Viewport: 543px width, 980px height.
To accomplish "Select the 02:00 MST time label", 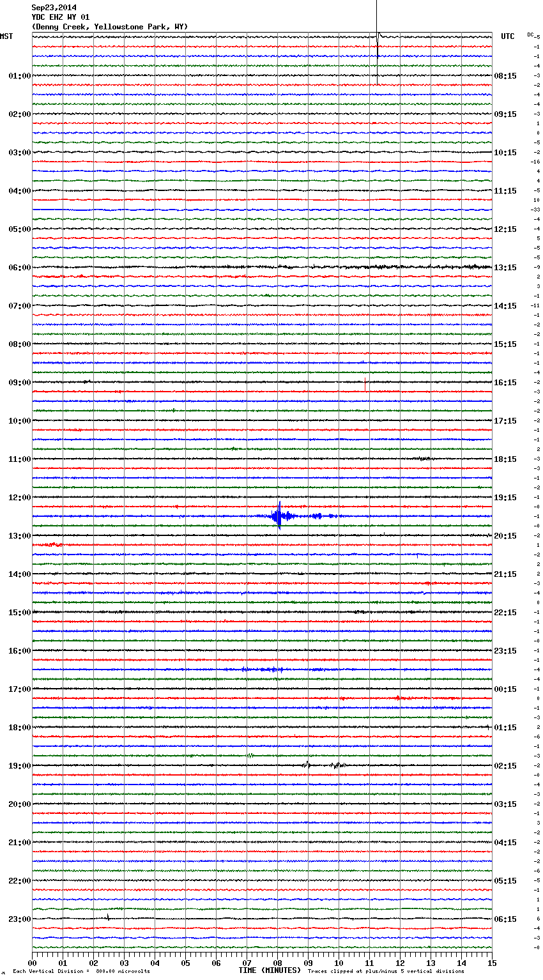I will pos(20,114).
